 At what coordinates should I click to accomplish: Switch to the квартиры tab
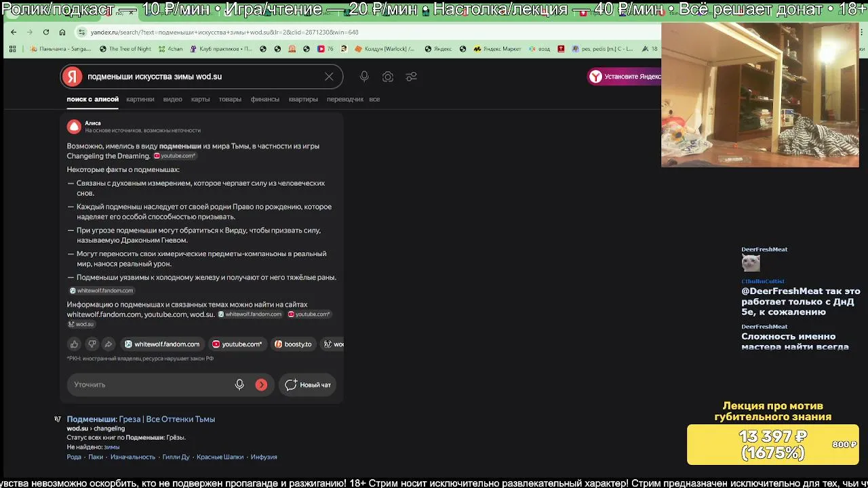(303, 99)
